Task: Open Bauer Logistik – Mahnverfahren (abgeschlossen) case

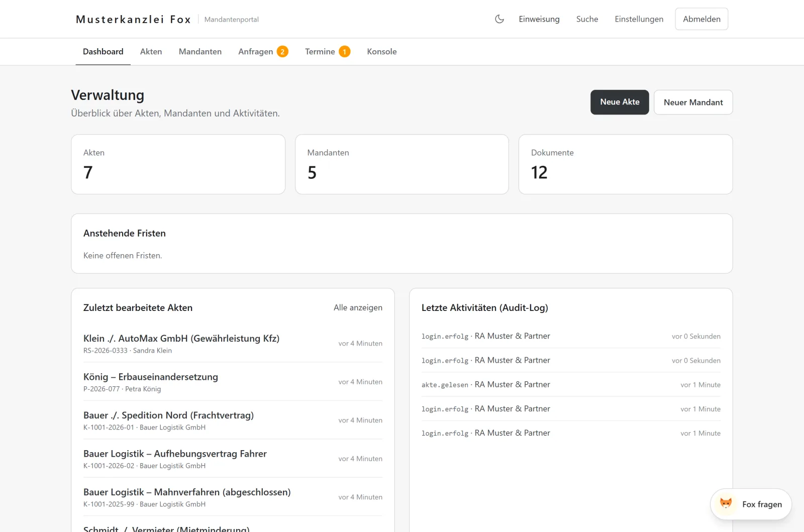Action: [x=187, y=492]
